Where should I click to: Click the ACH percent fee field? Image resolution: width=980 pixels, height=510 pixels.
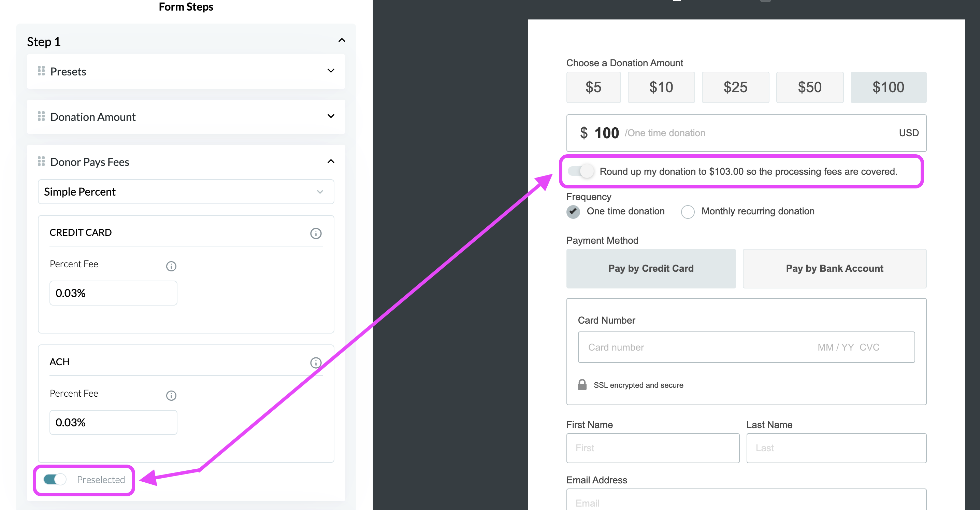point(113,423)
